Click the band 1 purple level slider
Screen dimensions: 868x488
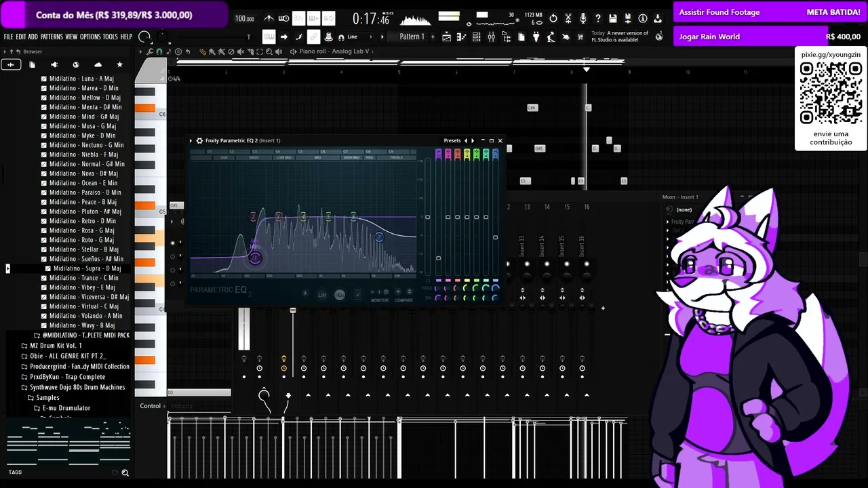(438, 258)
